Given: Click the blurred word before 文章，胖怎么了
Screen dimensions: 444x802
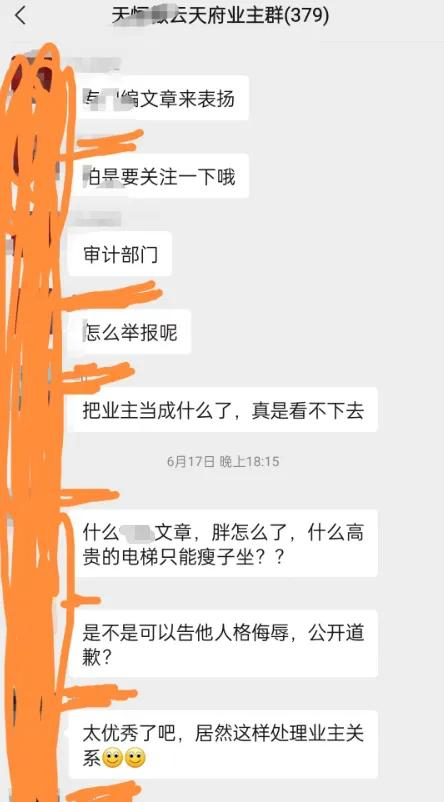Looking at the screenshot, I should [x=137, y=533].
